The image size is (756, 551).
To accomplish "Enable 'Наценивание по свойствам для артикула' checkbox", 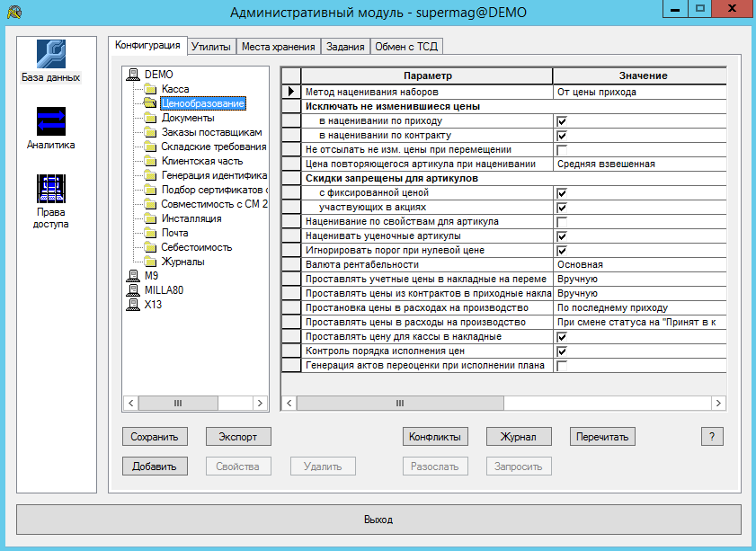I will point(561,222).
